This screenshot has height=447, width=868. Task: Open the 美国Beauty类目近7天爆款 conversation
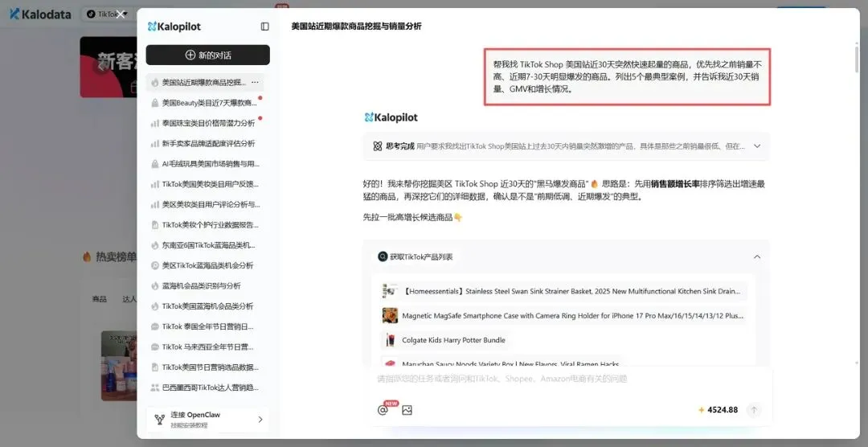[x=205, y=102]
